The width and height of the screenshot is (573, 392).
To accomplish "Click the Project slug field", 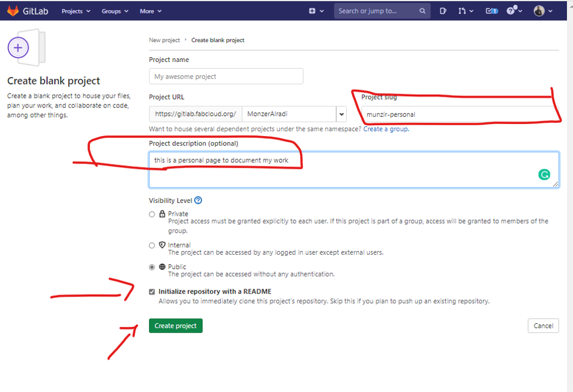I will pos(460,114).
